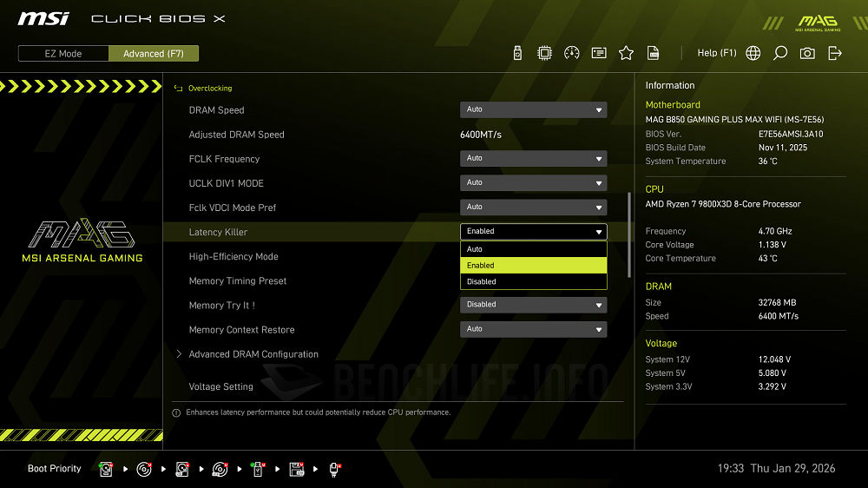Choose Enabled in Latency Killer list
This screenshot has height=488, width=868.
click(534, 266)
